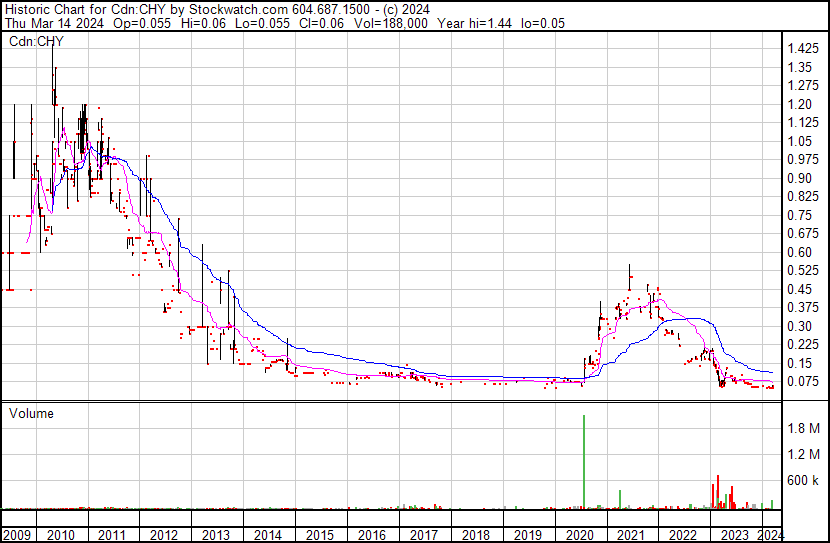Click the 2017 year marker
The image size is (830, 543).
(x=424, y=535)
